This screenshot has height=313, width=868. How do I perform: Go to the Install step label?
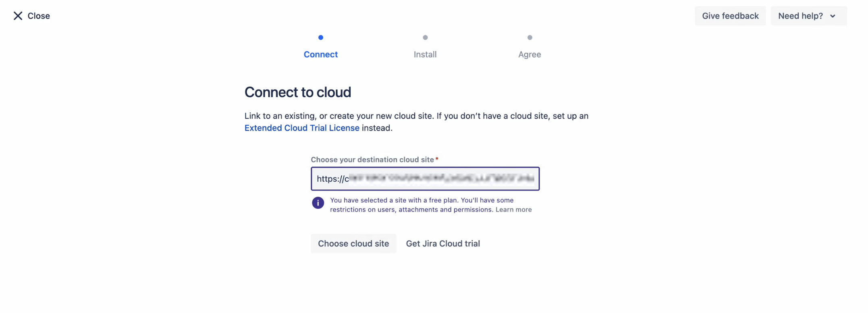pos(425,54)
